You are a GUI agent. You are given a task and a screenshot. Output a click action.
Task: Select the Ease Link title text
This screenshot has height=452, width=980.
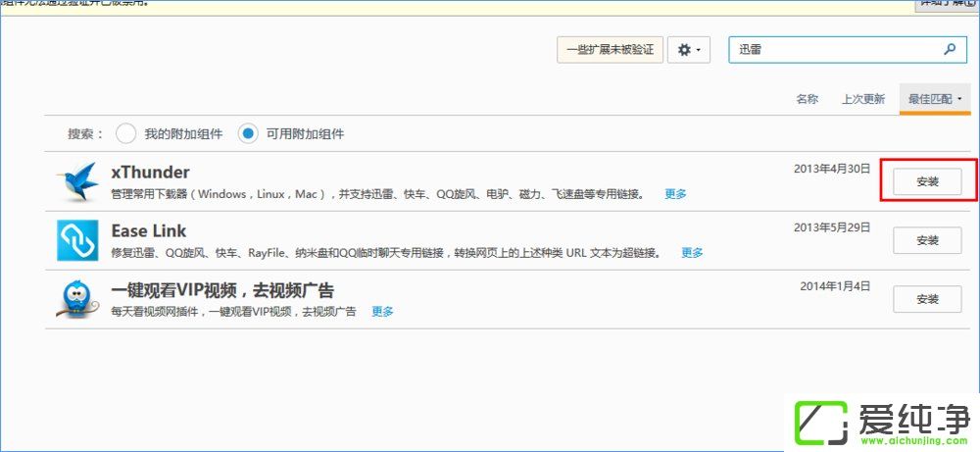149,231
